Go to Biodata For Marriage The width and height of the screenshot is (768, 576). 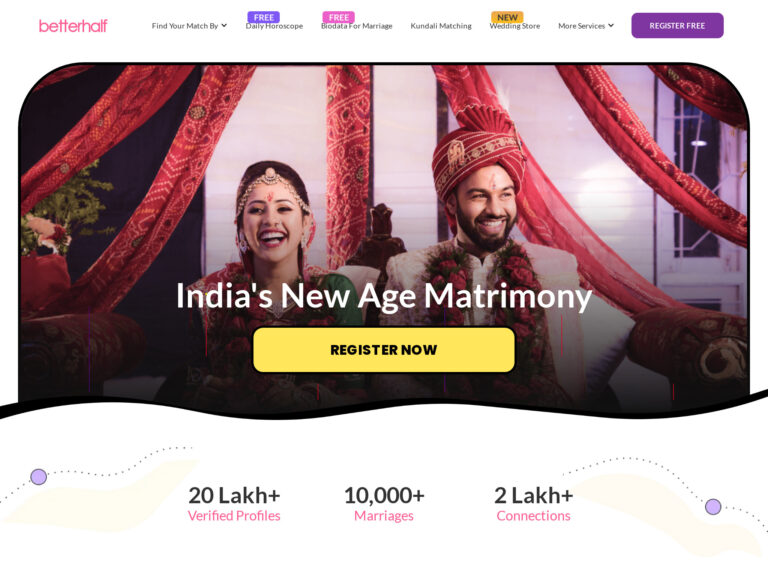pos(357,26)
